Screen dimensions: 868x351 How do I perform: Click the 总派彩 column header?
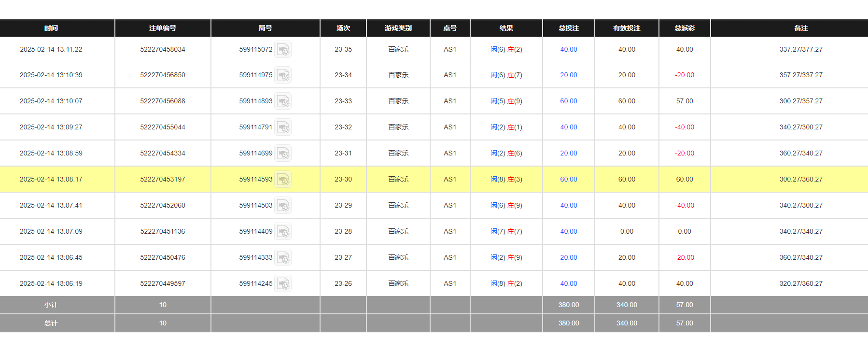point(684,28)
